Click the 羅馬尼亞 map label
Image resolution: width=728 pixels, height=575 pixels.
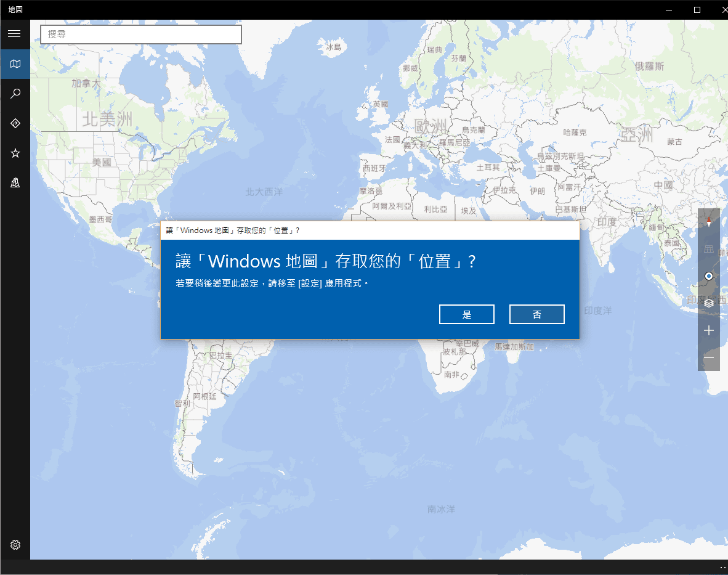click(x=455, y=142)
